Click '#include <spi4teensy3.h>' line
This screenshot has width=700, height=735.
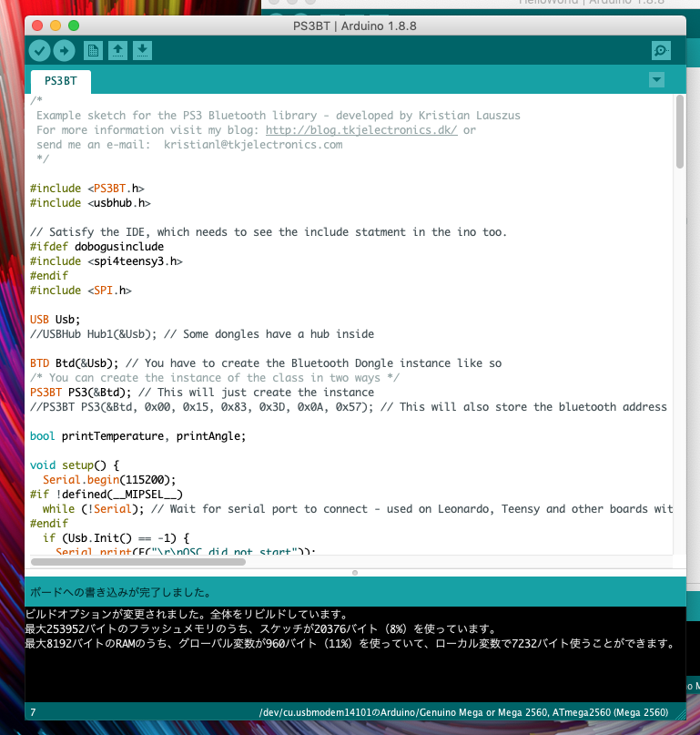[x=107, y=261]
